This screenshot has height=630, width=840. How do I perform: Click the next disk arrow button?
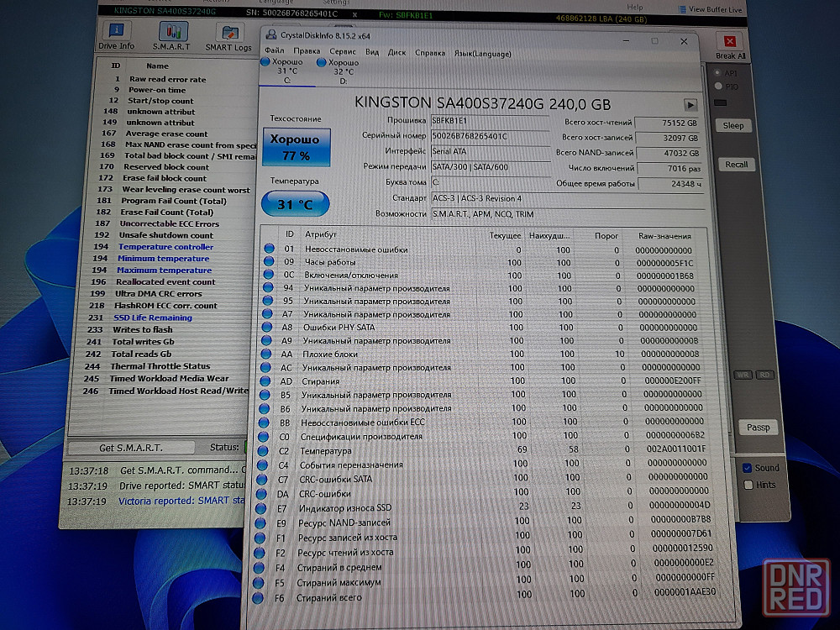(690, 104)
